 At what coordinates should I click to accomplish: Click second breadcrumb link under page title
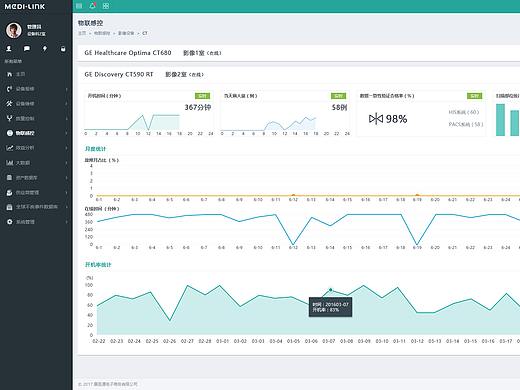pos(102,33)
